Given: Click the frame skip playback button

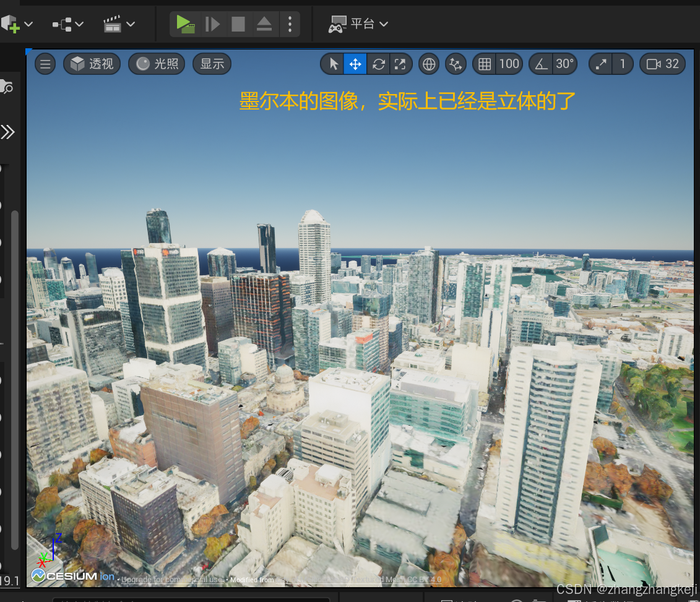Looking at the screenshot, I should pyautogui.click(x=212, y=24).
